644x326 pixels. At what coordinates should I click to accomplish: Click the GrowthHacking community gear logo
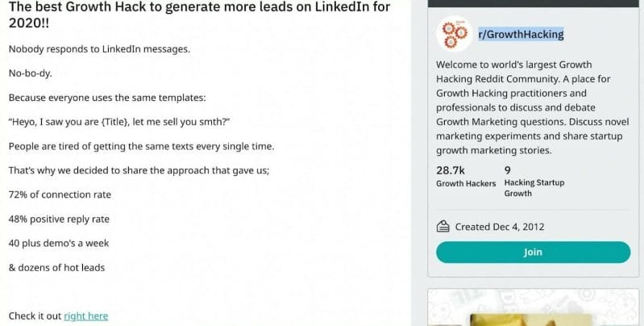tap(455, 34)
